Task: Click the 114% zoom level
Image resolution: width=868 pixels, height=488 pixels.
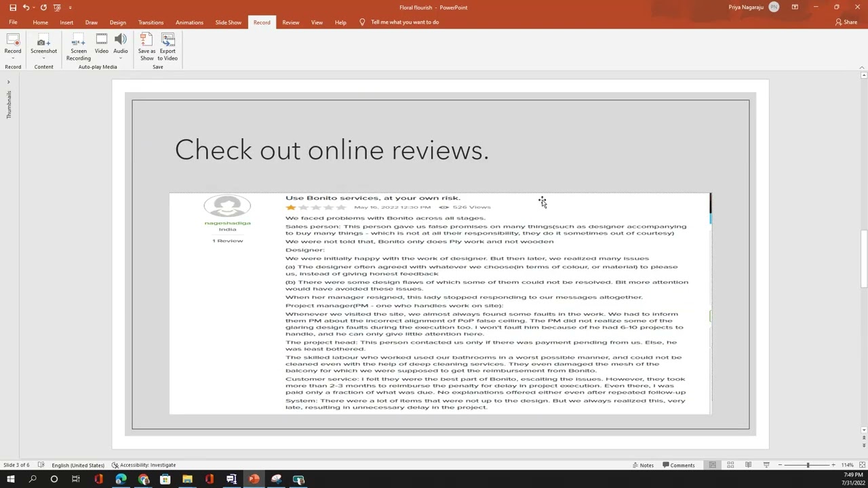Action: (847, 465)
